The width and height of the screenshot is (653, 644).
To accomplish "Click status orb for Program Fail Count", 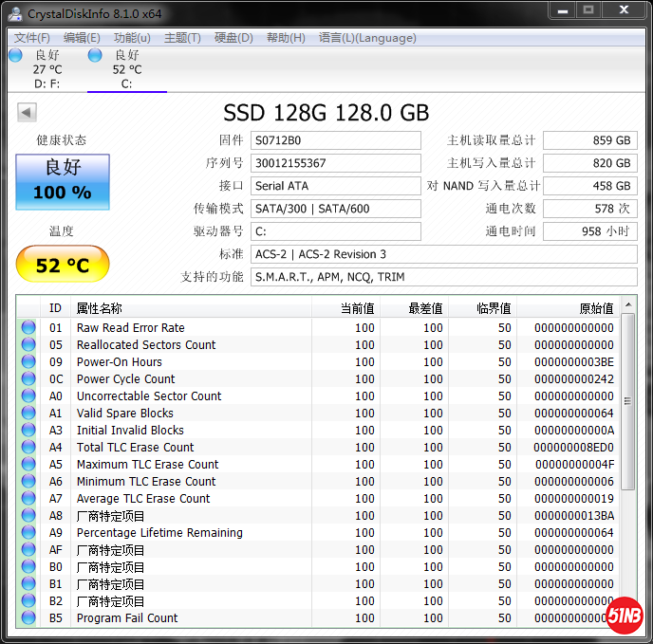I will 28,618.
